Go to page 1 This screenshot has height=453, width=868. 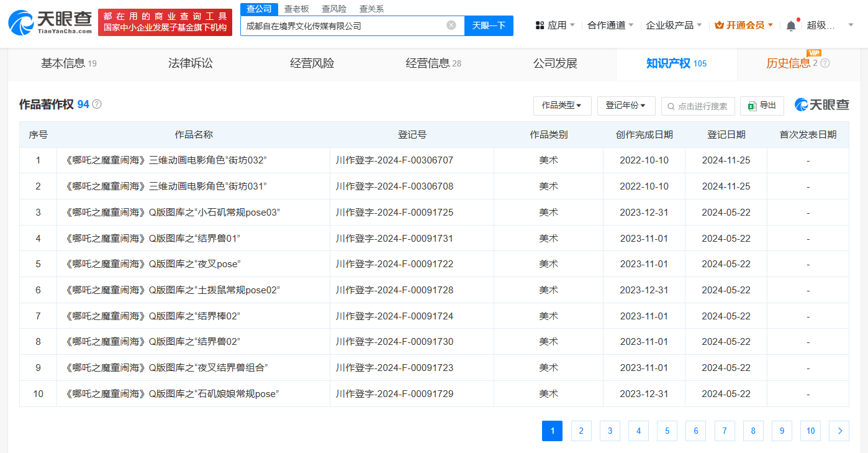pos(552,431)
